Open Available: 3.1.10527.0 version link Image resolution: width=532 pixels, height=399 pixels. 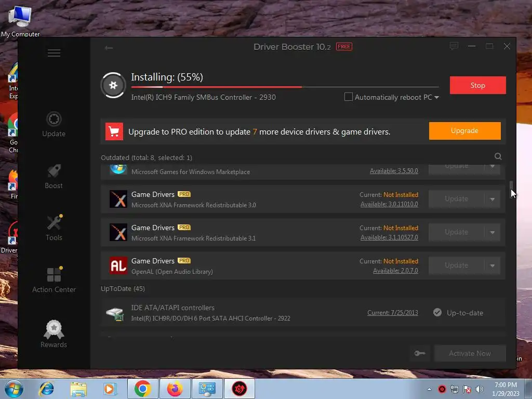(x=389, y=237)
